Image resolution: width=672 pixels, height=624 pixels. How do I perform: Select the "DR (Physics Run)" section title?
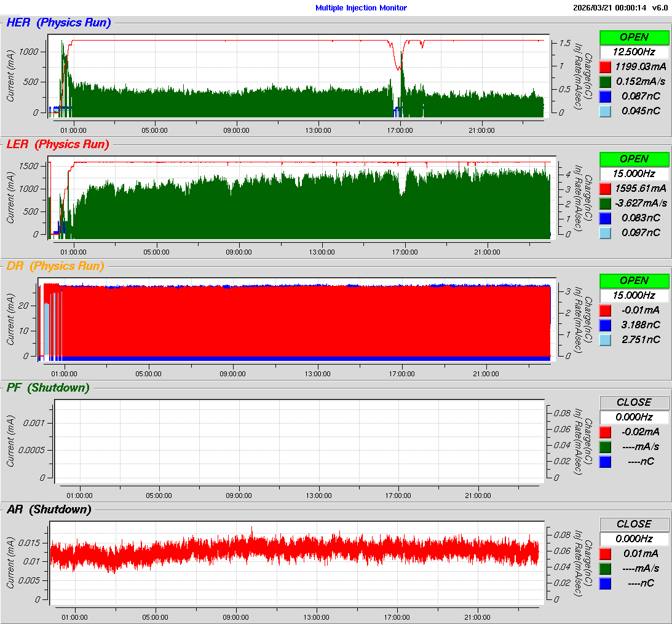(x=55, y=266)
